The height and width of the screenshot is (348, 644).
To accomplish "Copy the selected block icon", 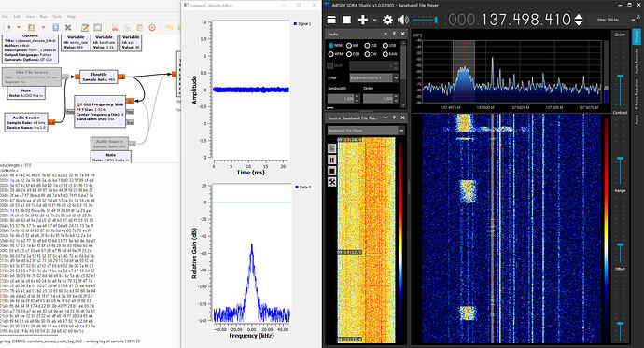I will coord(127,27).
